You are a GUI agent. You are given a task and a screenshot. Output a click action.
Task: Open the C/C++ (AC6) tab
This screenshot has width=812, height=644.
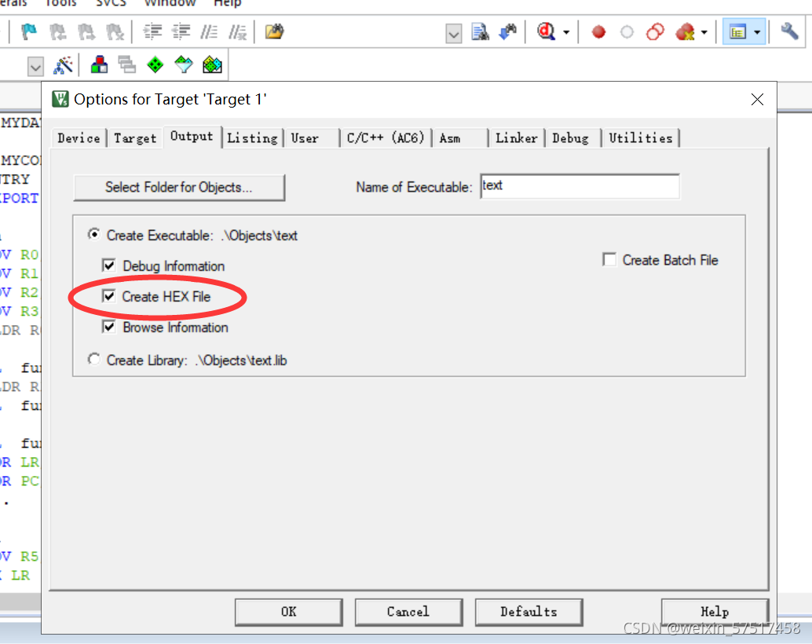click(x=386, y=138)
